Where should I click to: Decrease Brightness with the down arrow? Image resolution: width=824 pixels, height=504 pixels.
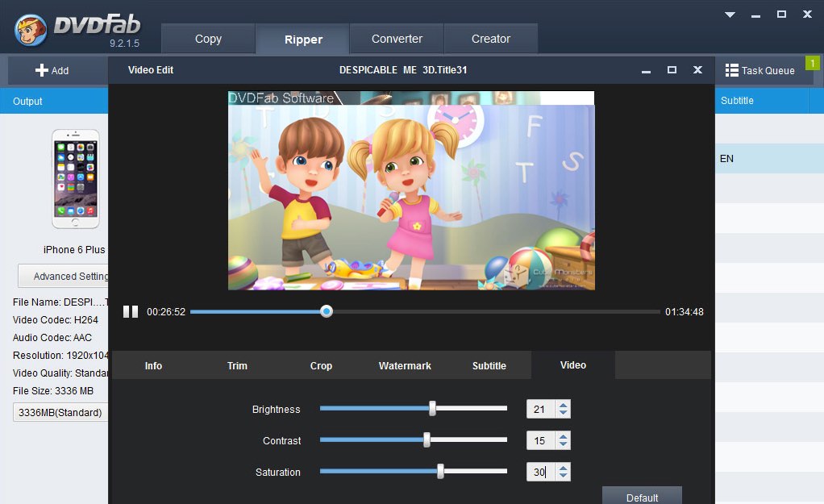coord(564,414)
